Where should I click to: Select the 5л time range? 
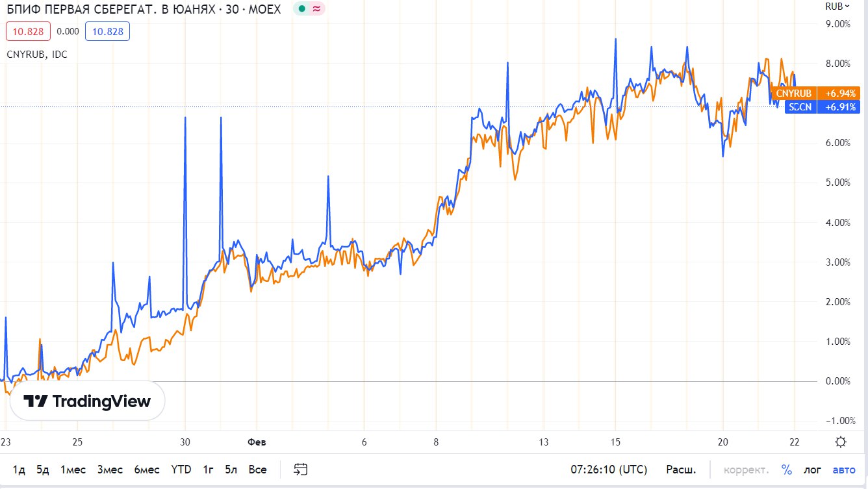(x=231, y=469)
